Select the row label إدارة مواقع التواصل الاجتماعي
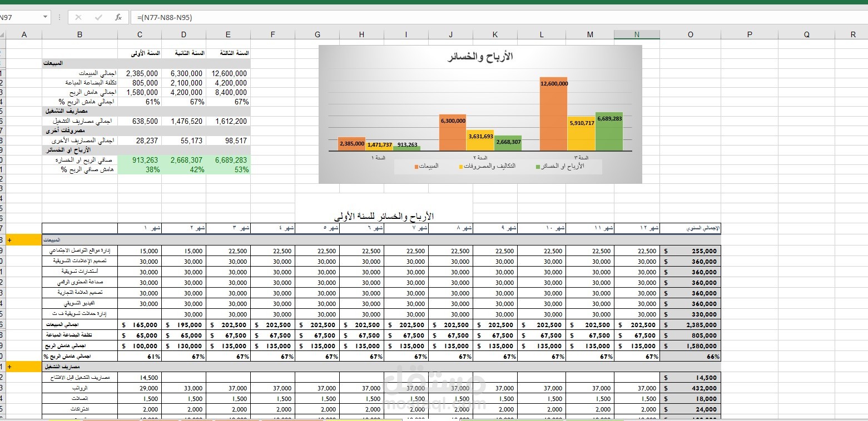Image resolution: width=868 pixels, height=421 pixels. 80,250
